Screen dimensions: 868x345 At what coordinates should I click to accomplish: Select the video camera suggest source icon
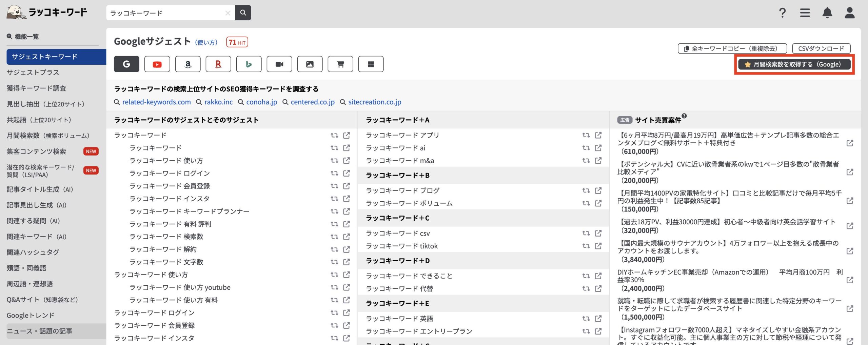[279, 64]
